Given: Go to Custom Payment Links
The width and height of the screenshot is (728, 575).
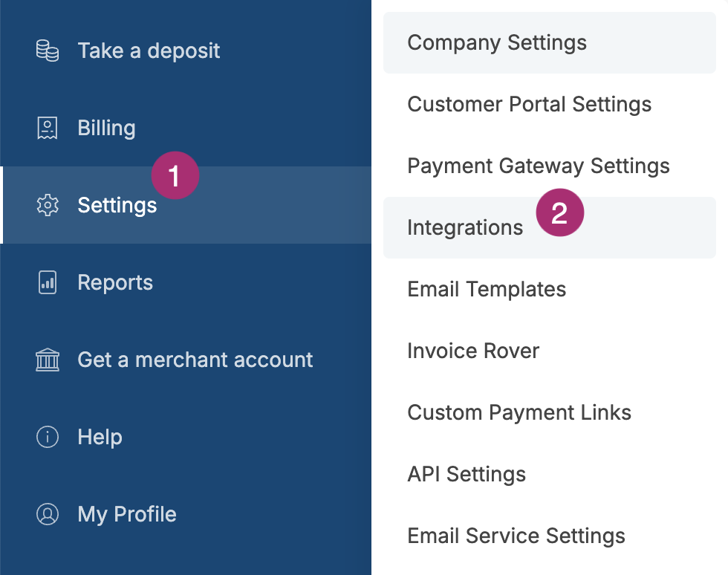Looking at the screenshot, I should pos(519,412).
